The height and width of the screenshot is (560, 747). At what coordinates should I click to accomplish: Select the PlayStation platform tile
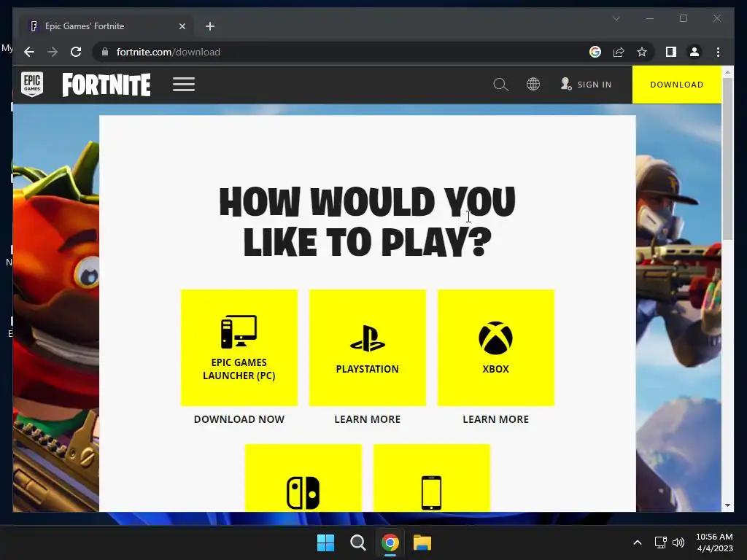[368, 348]
